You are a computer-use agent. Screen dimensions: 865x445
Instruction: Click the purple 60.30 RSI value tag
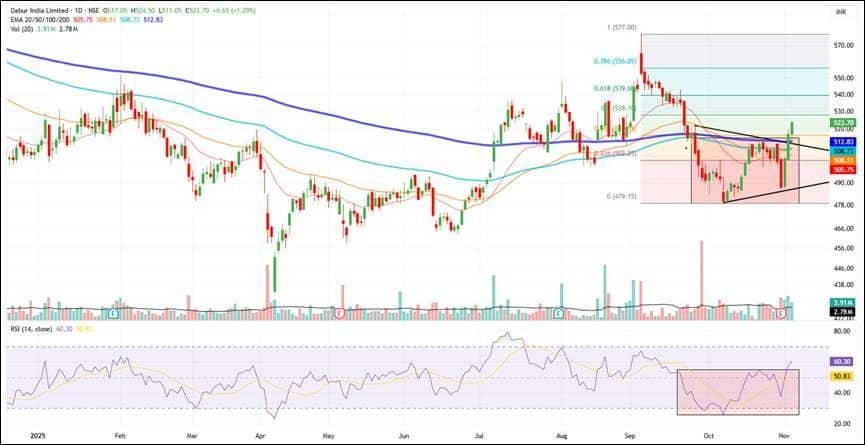[x=842, y=361]
